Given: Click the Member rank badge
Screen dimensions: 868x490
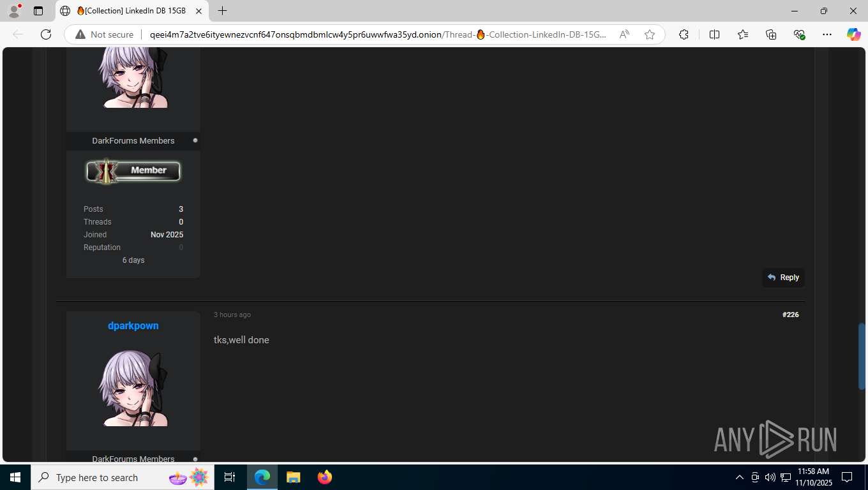Looking at the screenshot, I should coord(133,171).
